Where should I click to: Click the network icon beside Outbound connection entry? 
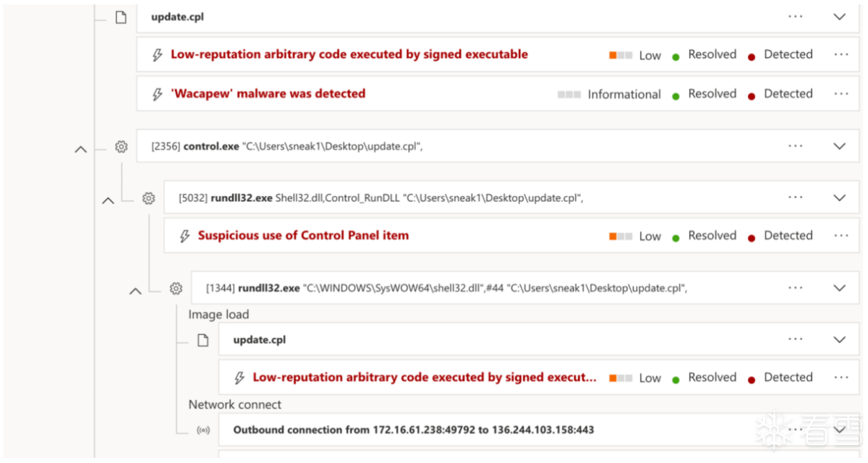pyautogui.click(x=204, y=430)
